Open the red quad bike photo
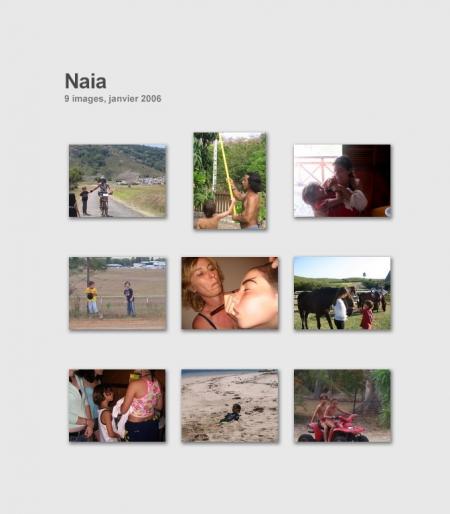Image resolution: width=450 pixels, height=514 pixels. [342, 406]
